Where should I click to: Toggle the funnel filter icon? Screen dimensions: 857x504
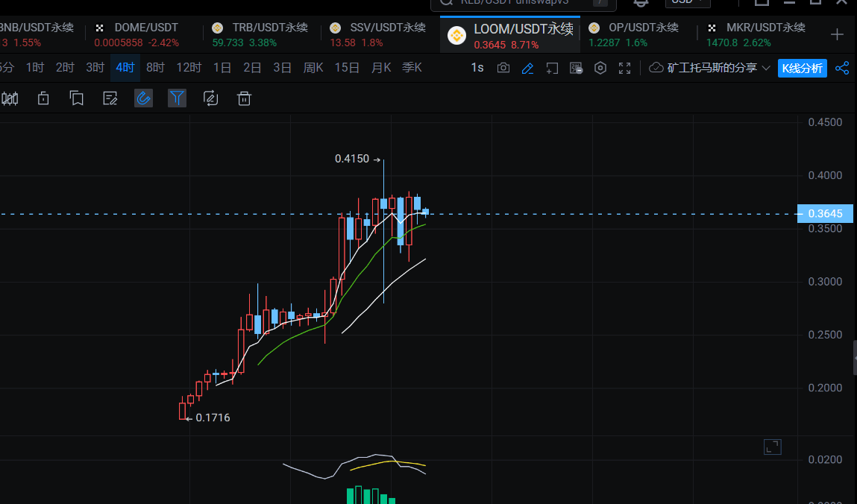tap(177, 98)
